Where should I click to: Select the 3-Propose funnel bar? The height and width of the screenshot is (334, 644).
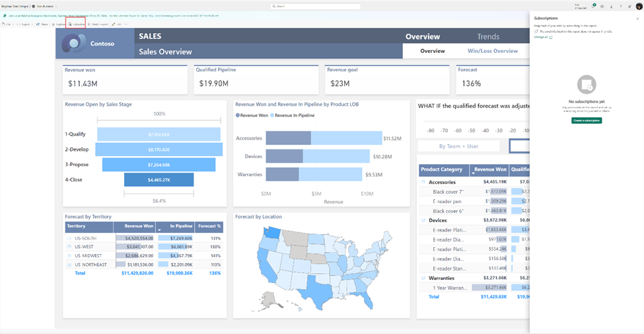click(159, 165)
